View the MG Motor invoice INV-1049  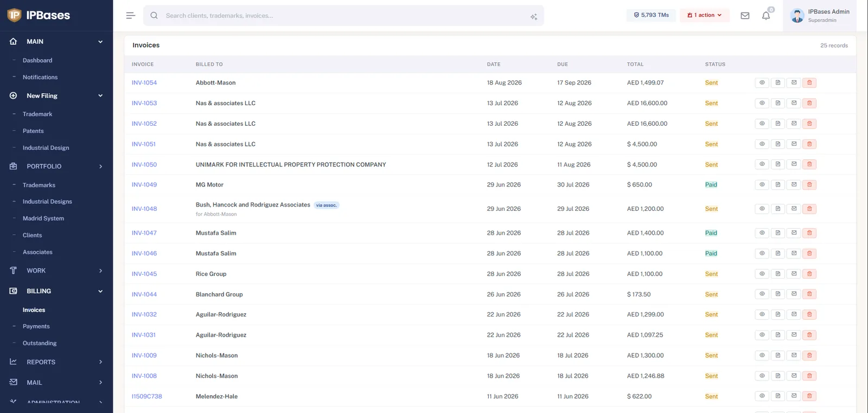click(762, 185)
